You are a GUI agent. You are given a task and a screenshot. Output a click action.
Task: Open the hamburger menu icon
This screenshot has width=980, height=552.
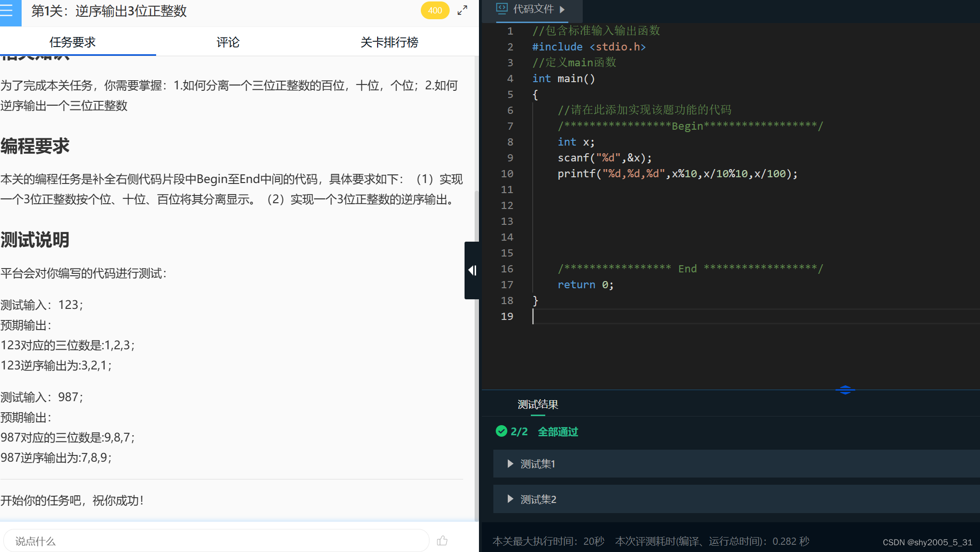click(7, 11)
